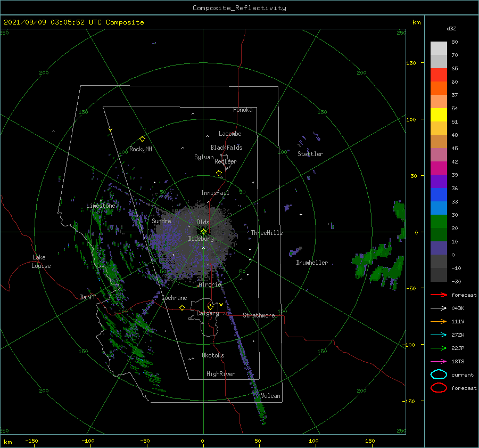The image size is (479, 448).
Task: Click the bright green 20-30 dBZ swatch
Action: click(x=439, y=222)
